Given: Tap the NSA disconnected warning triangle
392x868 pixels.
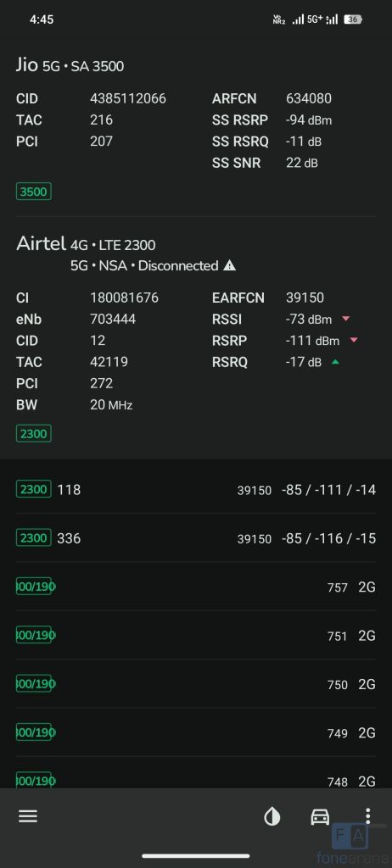Looking at the screenshot, I should click(x=229, y=265).
